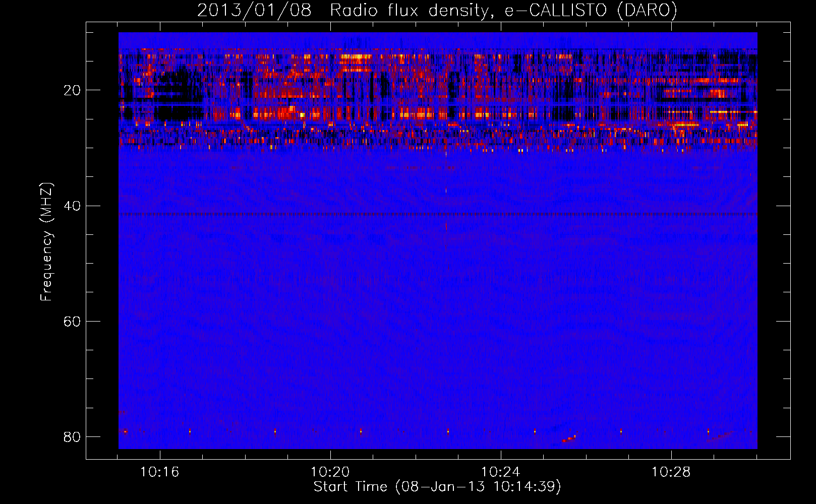Click the time tick label '10:16'
Screen dimensions: 816x504
pos(159,472)
